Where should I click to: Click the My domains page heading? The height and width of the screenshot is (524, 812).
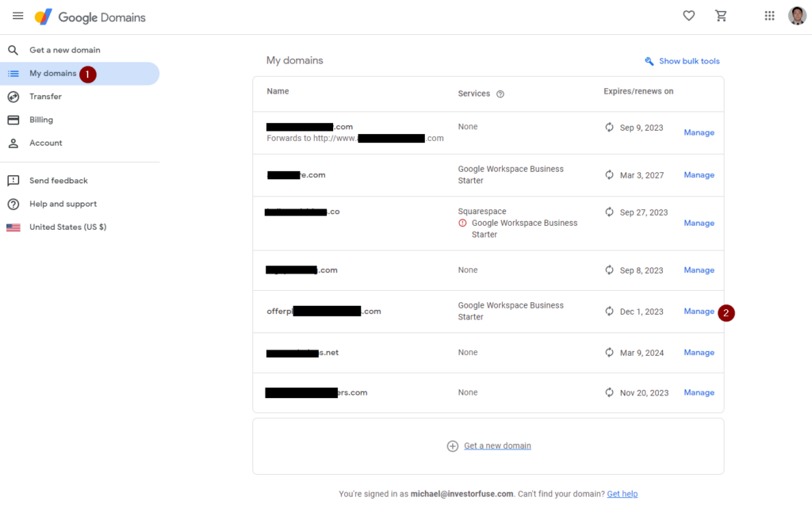click(295, 60)
